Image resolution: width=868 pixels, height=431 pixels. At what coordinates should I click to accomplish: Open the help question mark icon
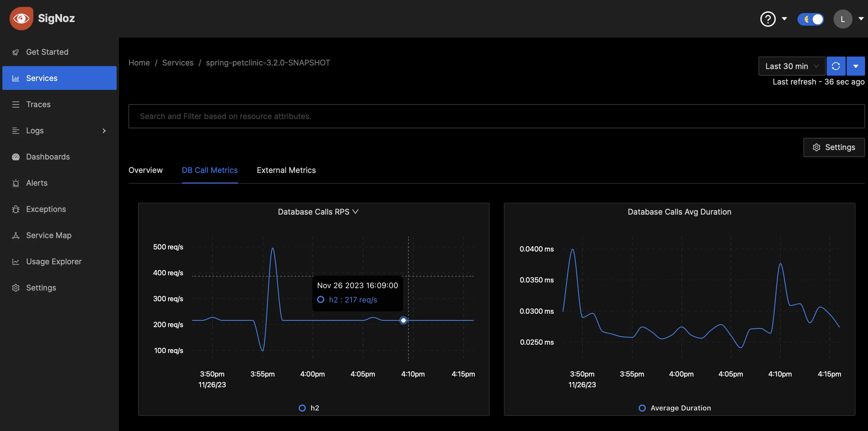click(x=768, y=19)
